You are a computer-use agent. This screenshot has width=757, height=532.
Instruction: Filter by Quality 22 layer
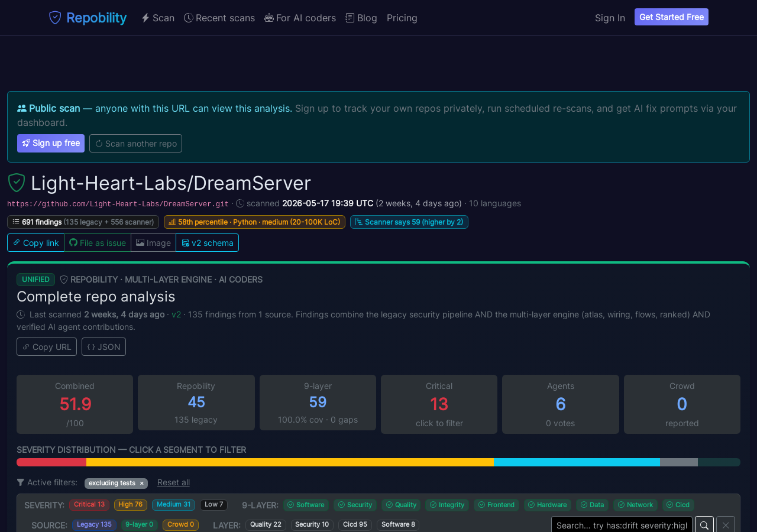tap(266, 525)
